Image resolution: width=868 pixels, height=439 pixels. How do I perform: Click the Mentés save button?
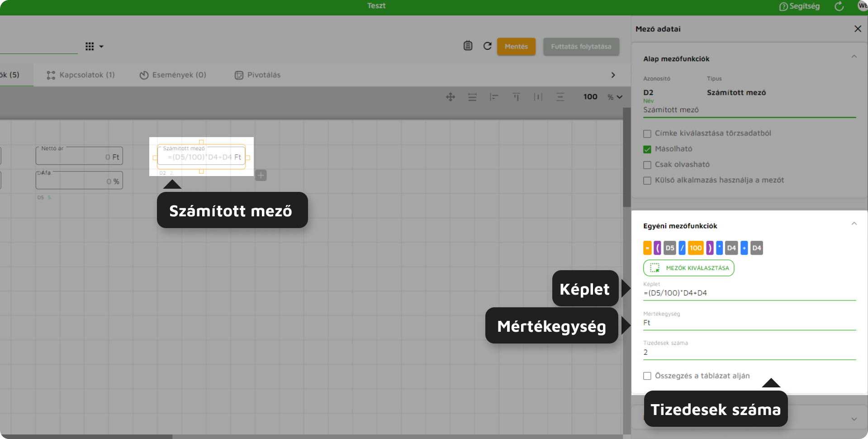(516, 47)
